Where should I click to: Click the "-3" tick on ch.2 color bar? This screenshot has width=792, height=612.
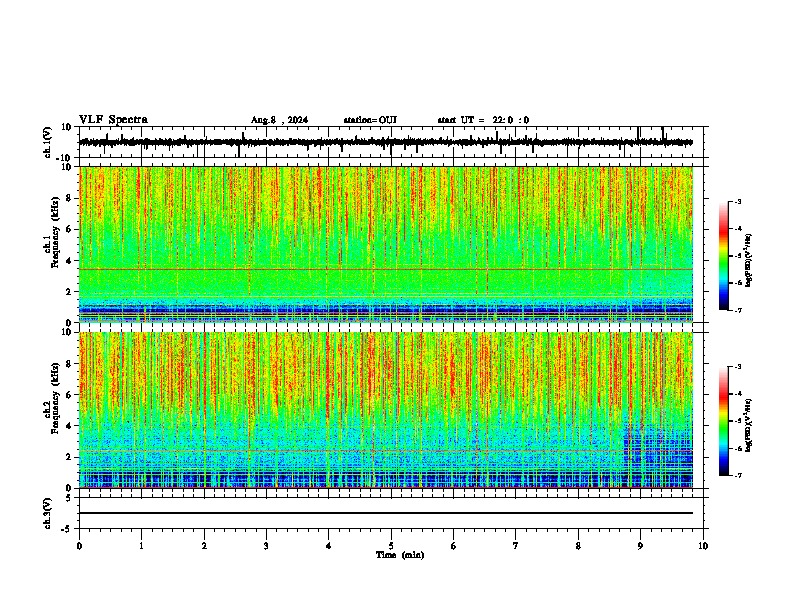click(737, 367)
